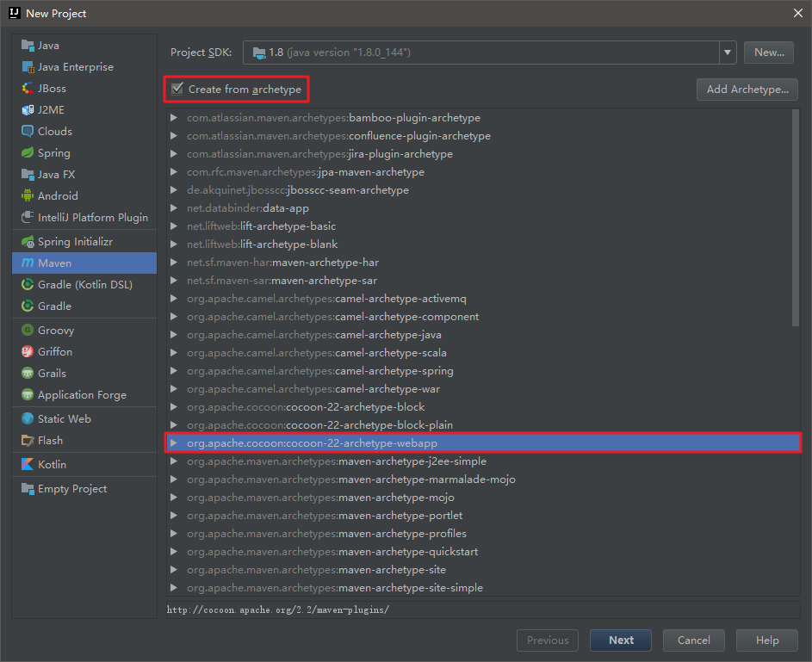Viewport: 812px width, 662px height.
Task: Expand bamboo-plugin-archetype node
Action: coord(174,117)
